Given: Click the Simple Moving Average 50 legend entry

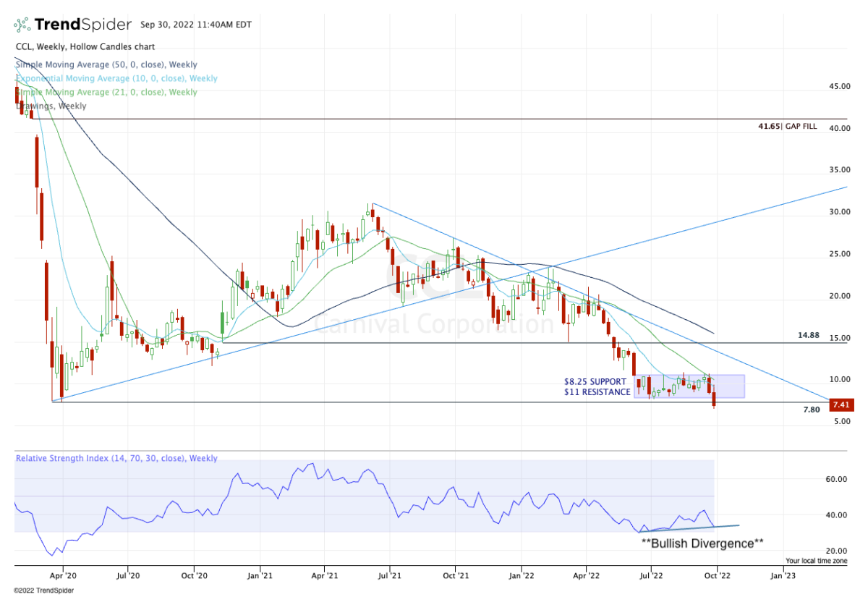Looking at the screenshot, I should 106,65.
